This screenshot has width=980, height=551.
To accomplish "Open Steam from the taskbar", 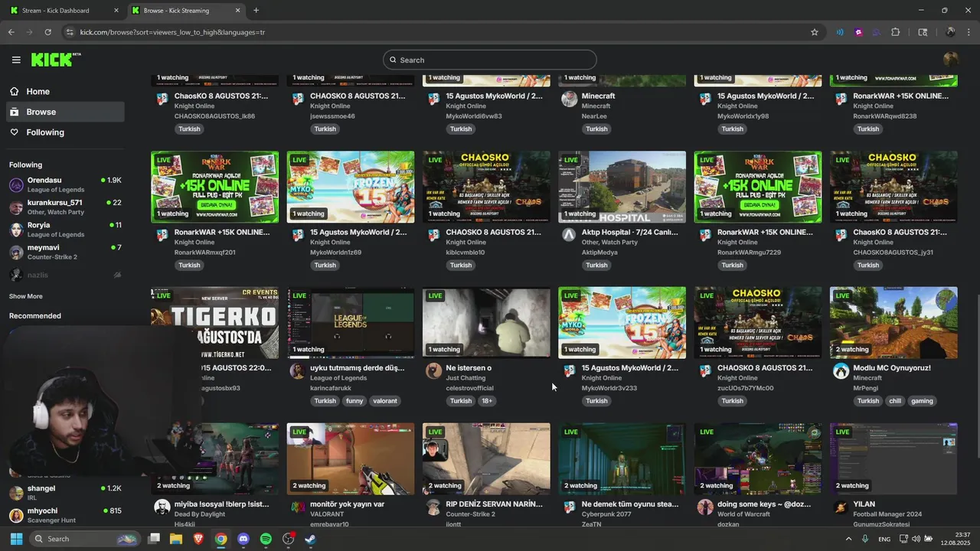I will coord(310,539).
